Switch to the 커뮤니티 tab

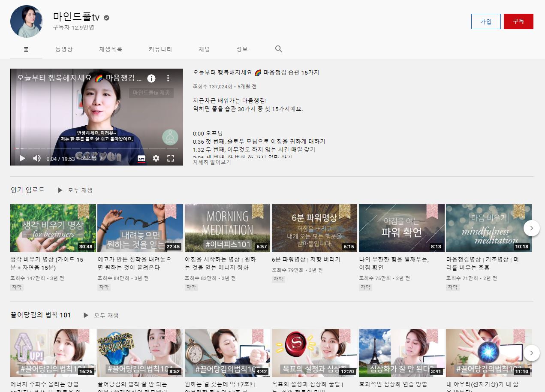click(x=160, y=49)
